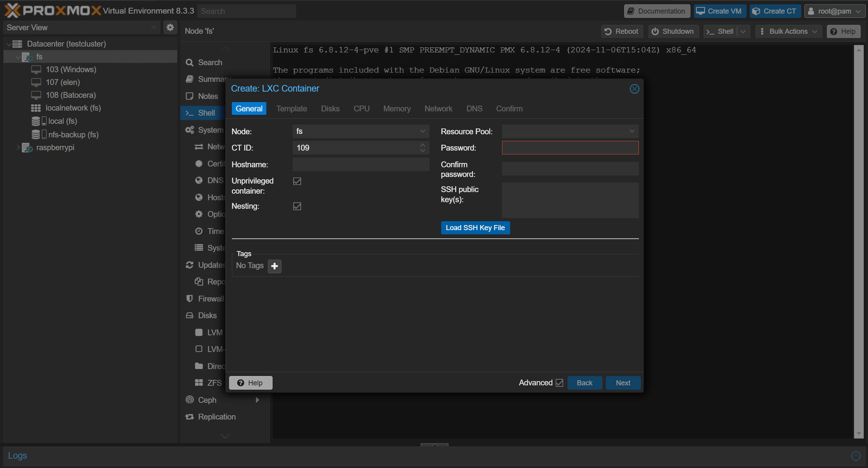Open the Documentation link button

[x=657, y=11]
